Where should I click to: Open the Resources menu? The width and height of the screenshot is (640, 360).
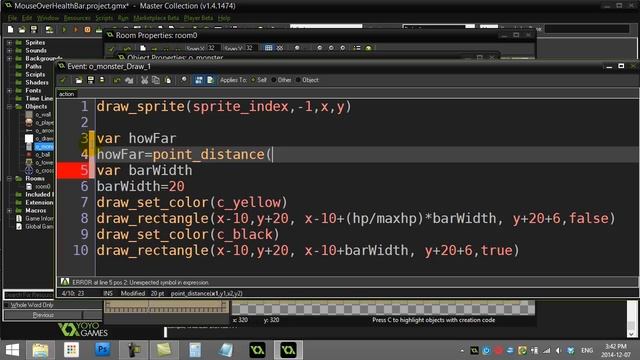point(77,18)
